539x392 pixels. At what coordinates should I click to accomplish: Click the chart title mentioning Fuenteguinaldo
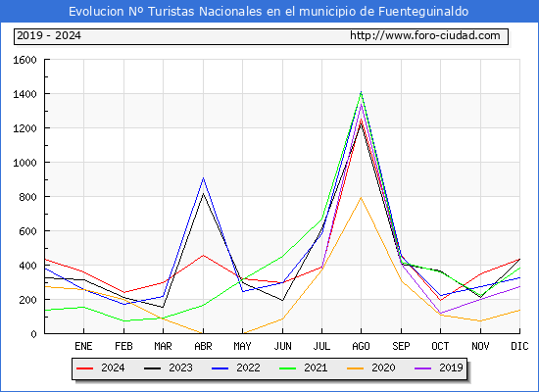click(x=269, y=12)
